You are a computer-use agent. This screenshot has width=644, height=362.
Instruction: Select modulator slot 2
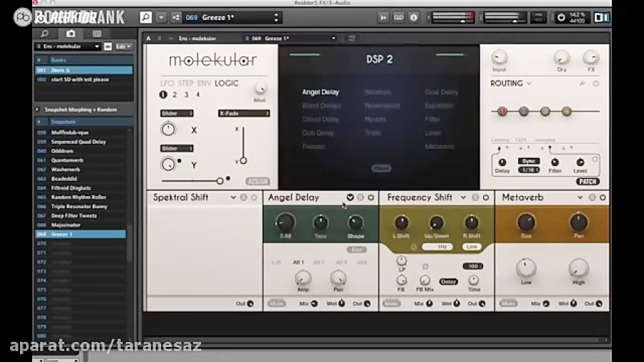point(175,95)
